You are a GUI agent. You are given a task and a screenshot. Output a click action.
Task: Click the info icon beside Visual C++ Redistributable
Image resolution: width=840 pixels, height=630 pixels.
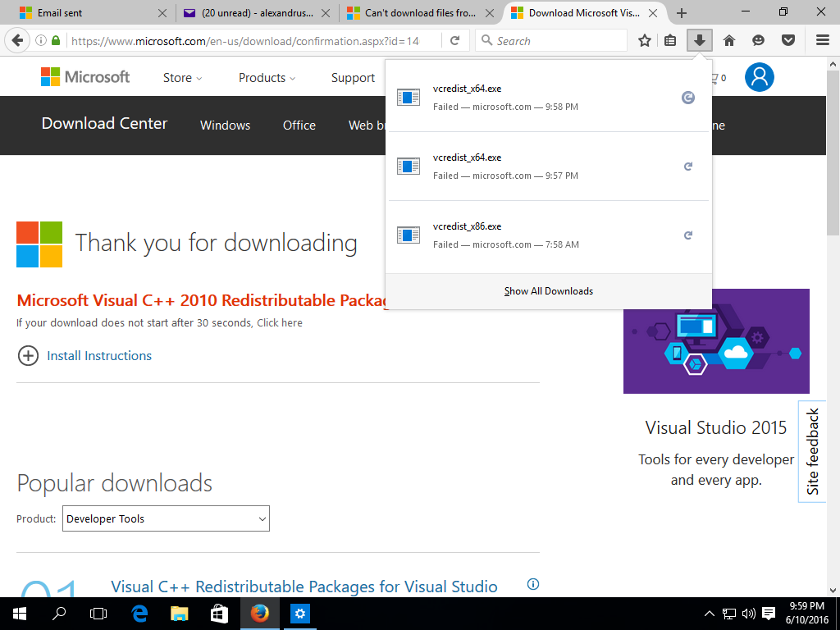[533, 584]
